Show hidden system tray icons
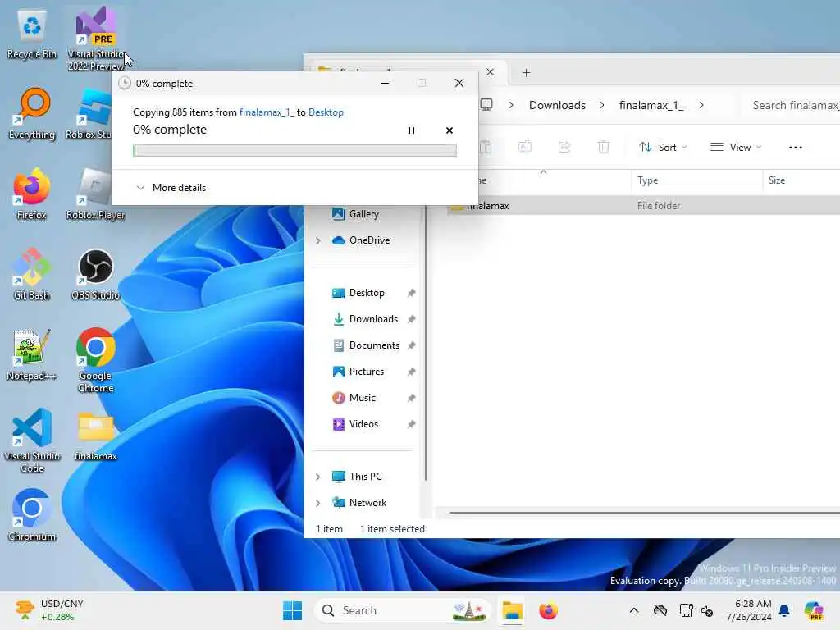Screen dimensions: 840x630 point(634,610)
